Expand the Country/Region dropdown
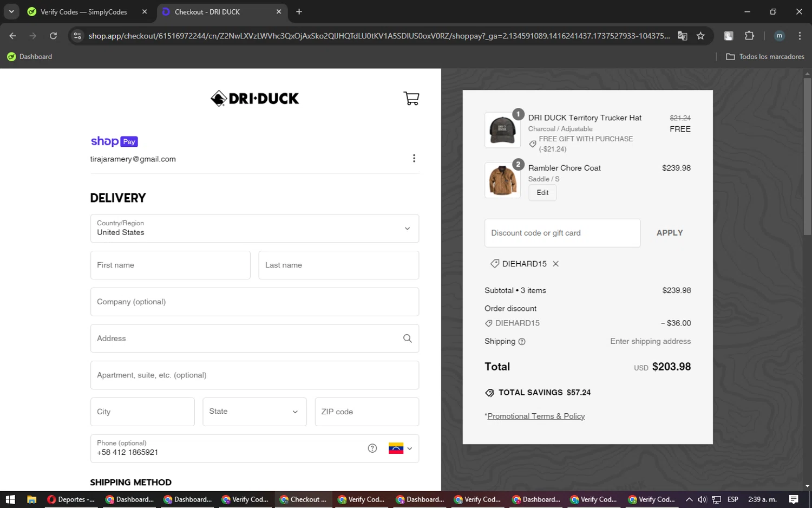 coord(254,229)
